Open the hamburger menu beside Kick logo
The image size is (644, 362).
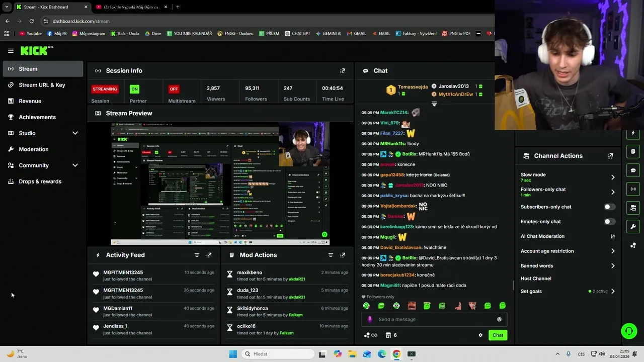[x=11, y=51]
